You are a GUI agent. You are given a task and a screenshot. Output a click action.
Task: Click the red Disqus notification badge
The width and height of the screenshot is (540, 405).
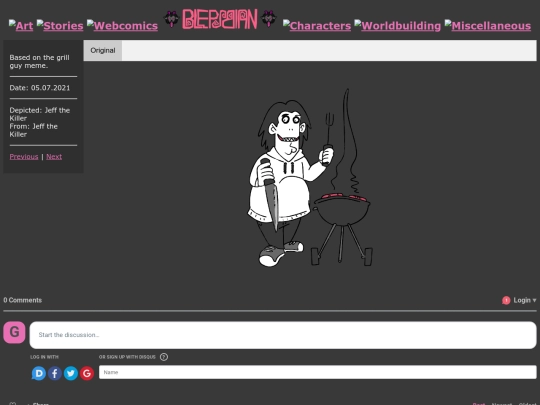[x=506, y=300]
